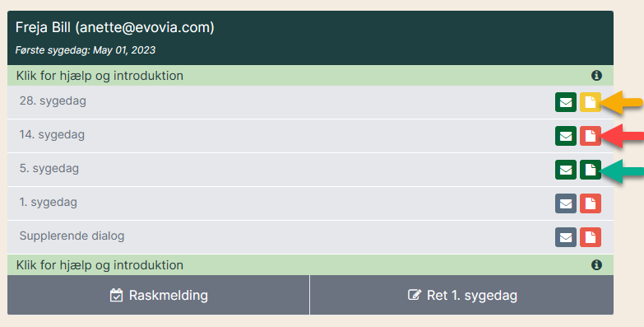Open the red document icon for 1. sygedag
The image size is (644, 327).
coord(591,203)
